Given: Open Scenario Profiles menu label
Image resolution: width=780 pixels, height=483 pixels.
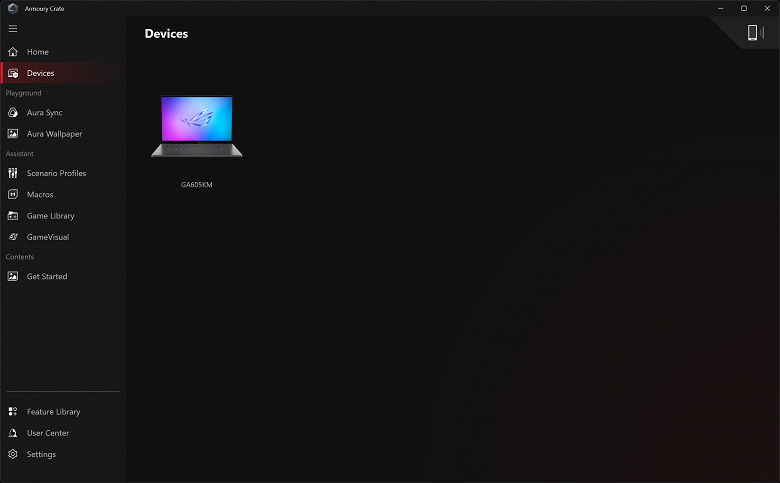Looking at the screenshot, I should tap(56, 173).
